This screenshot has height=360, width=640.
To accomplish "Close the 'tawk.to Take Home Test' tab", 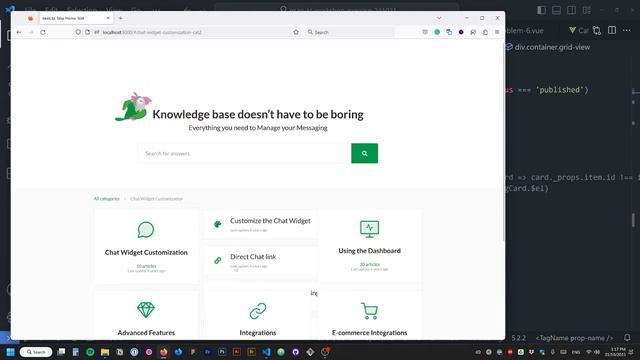I will coord(108,18).
